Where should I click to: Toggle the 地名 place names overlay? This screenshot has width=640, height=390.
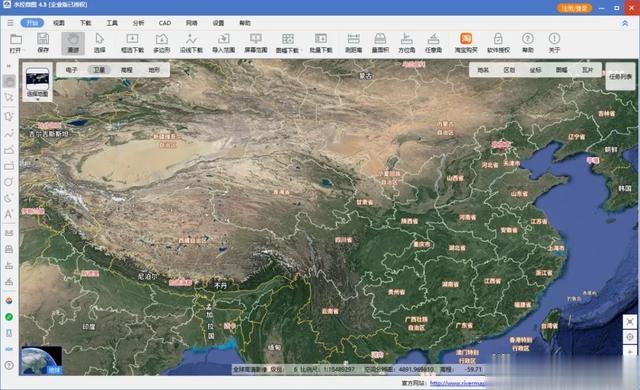click(483, 70)
